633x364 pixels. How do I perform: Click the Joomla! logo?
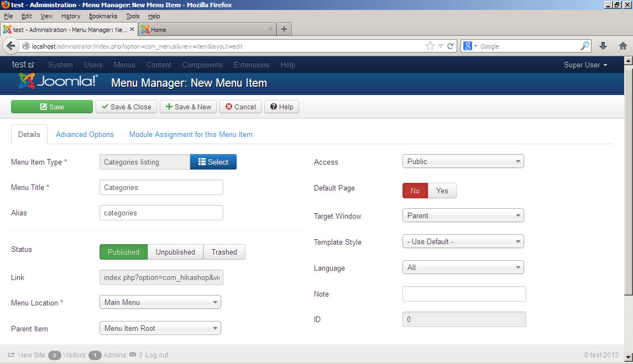(x=58, y=82)
